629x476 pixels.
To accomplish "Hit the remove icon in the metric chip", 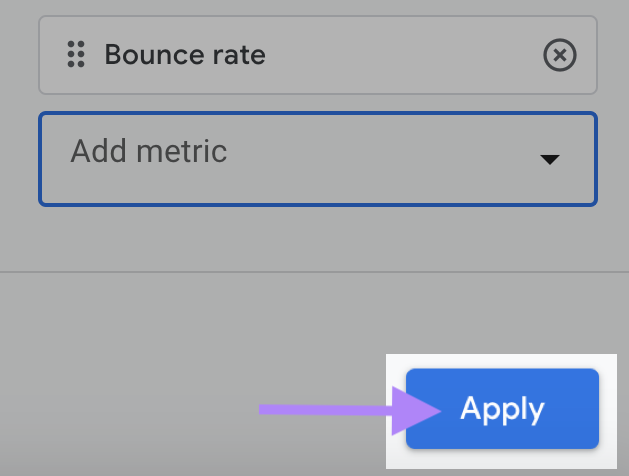I will click(560, 55).
